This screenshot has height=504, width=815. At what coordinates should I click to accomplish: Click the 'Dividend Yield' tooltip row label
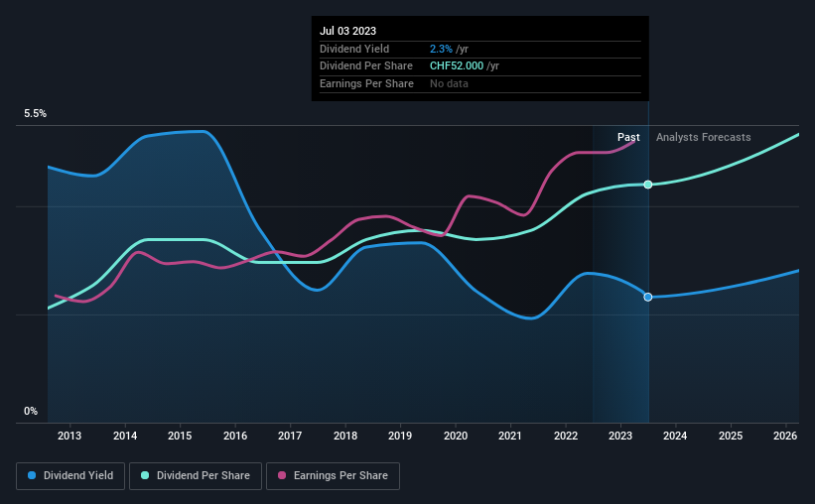354,49
